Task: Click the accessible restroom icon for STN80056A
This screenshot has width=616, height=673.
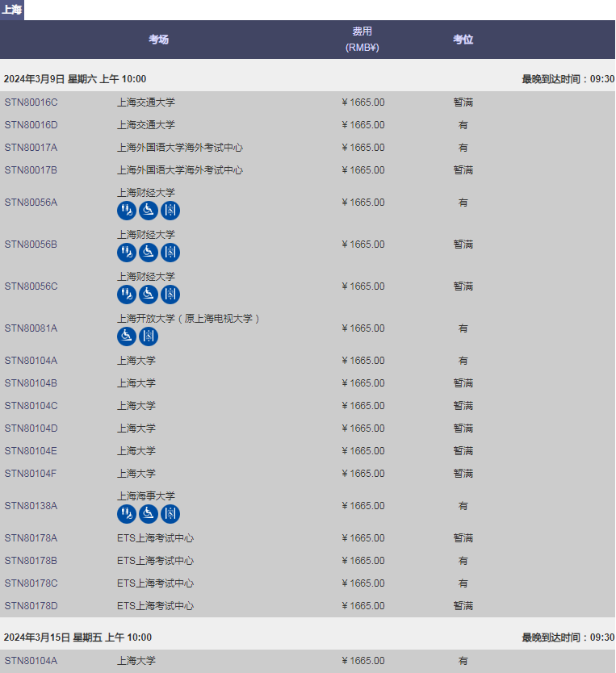Action: pyautogui.click(x=127, y=211)
